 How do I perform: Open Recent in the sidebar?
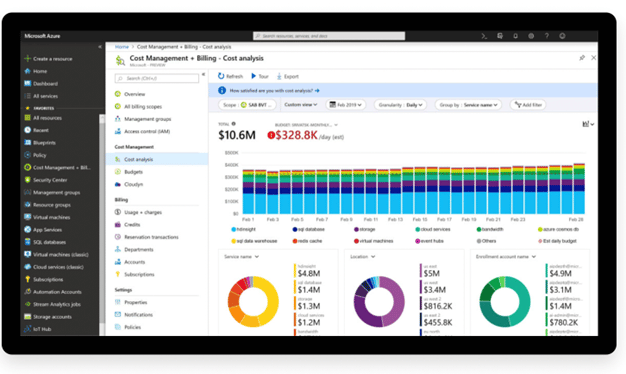click(37, 130)
